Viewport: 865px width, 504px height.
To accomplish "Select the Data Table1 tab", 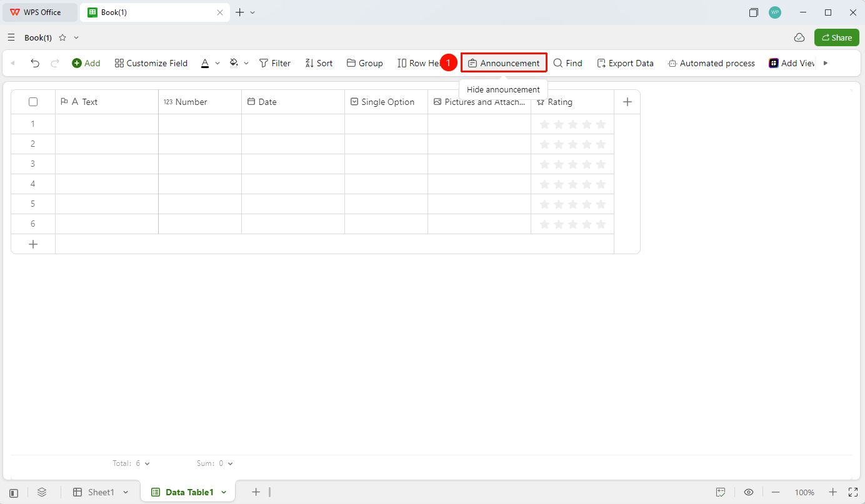I will [x=182, y=492].
